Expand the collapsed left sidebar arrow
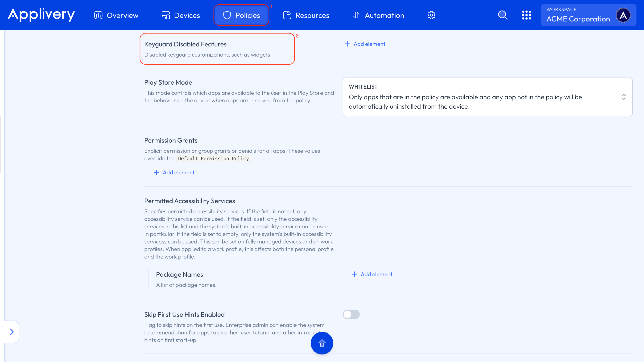Image resolution: width=644 pixels, height=362 pixels. point(12,332)
